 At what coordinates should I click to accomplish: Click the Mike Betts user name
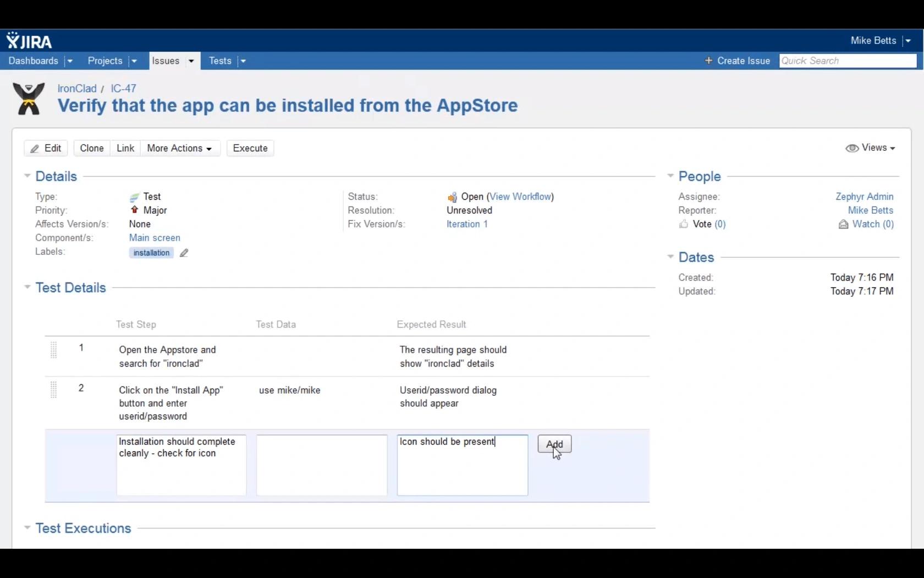point(873,41)
